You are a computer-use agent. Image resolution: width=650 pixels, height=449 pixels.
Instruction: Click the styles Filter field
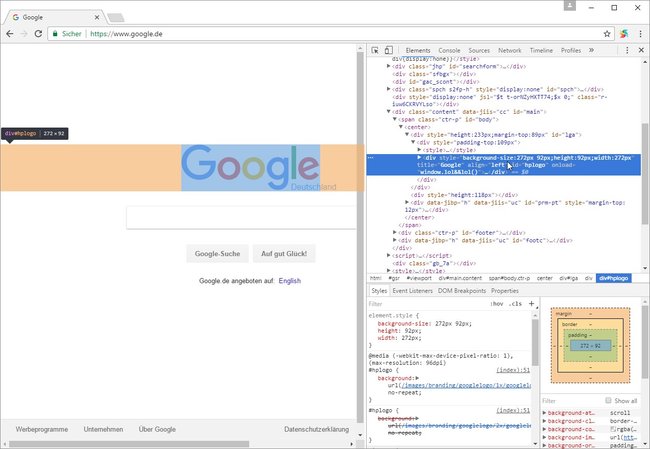tap(427, 304)
